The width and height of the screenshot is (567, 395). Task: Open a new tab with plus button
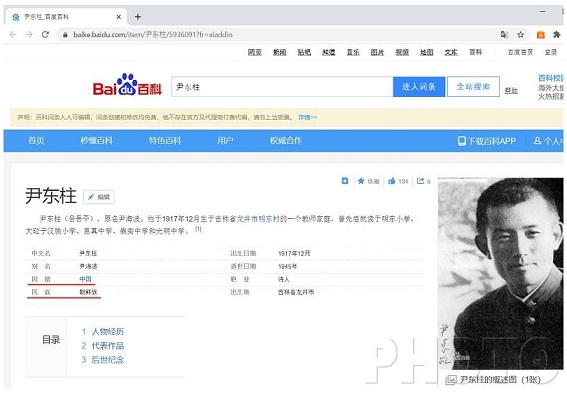click(x=138, y=17)
